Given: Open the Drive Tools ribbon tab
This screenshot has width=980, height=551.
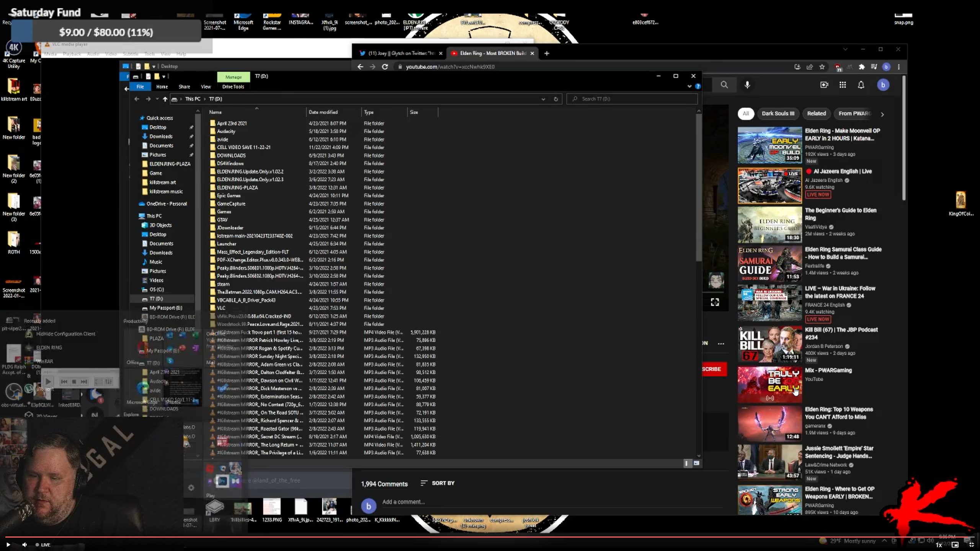Looking at the screenshot, I should point(233,86).
